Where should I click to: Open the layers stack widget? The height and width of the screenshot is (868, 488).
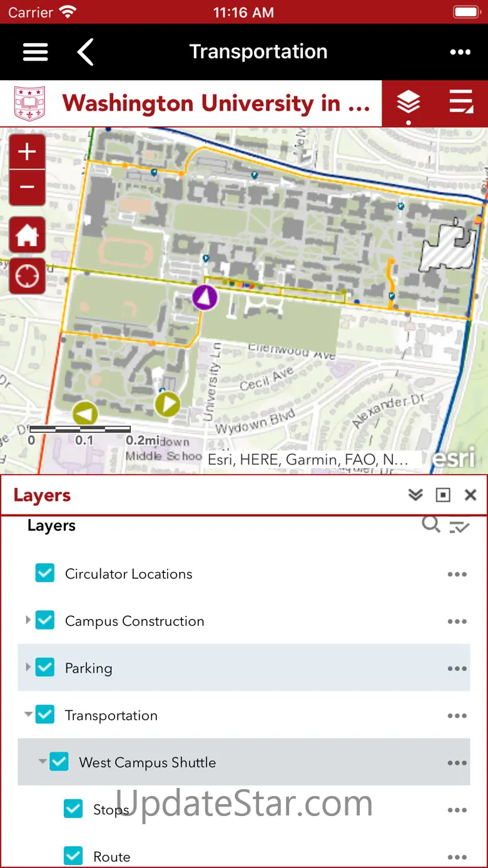pos(408,102)
